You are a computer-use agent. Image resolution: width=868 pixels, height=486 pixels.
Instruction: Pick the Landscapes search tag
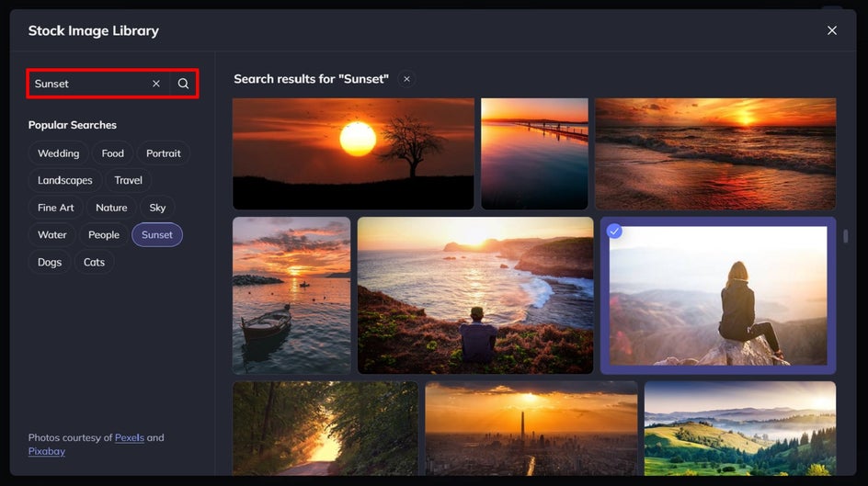point(64,180)
